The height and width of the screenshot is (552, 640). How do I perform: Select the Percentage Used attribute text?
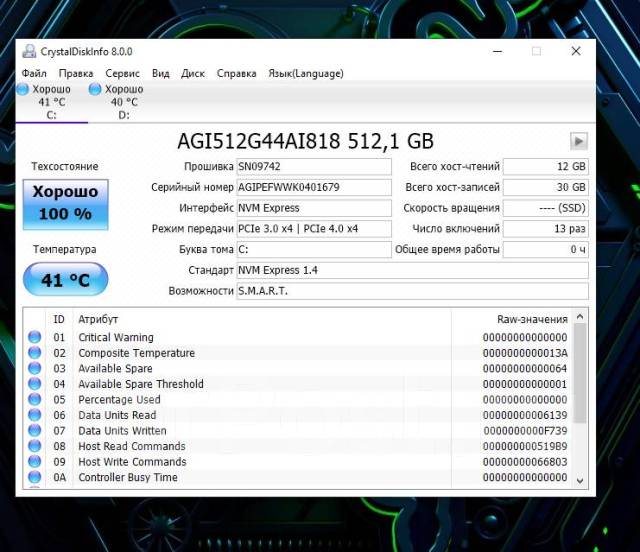(119, 399)
